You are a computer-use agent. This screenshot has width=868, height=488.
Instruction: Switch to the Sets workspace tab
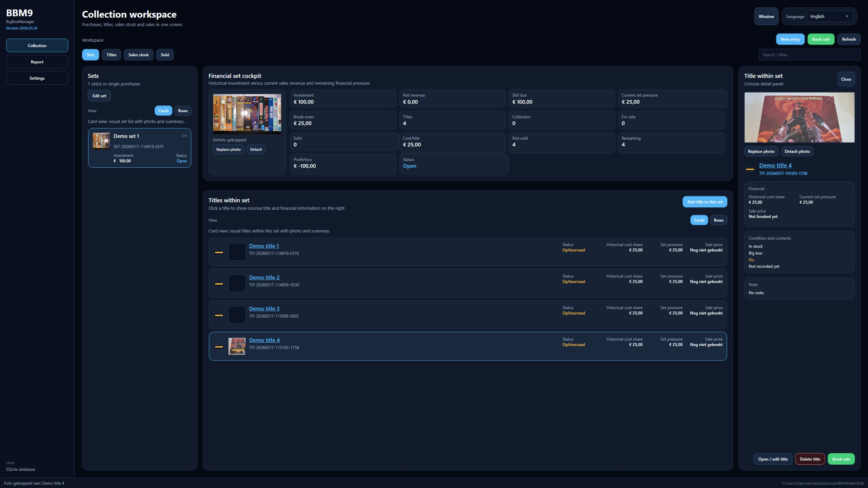pos(91,55)
